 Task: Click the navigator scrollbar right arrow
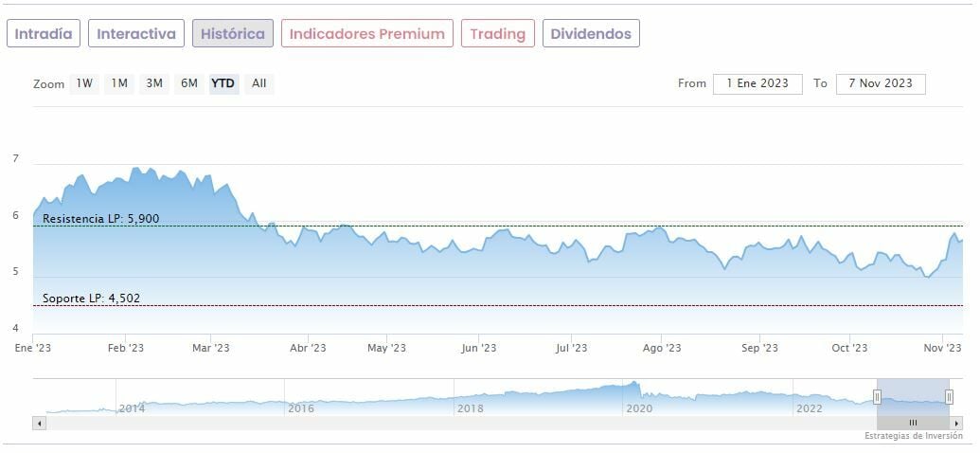point(957,423)
